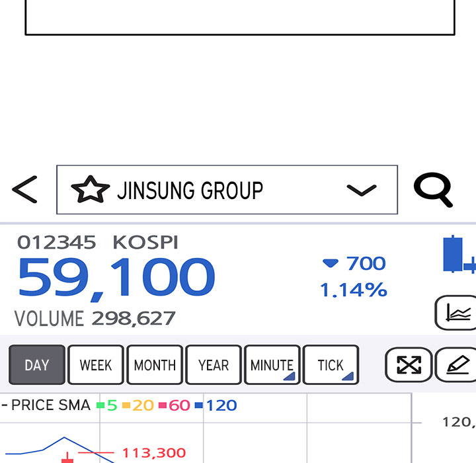Expand the stock selector chevron
Viewport: 476px width, 463px height.
tap(361, 190)
